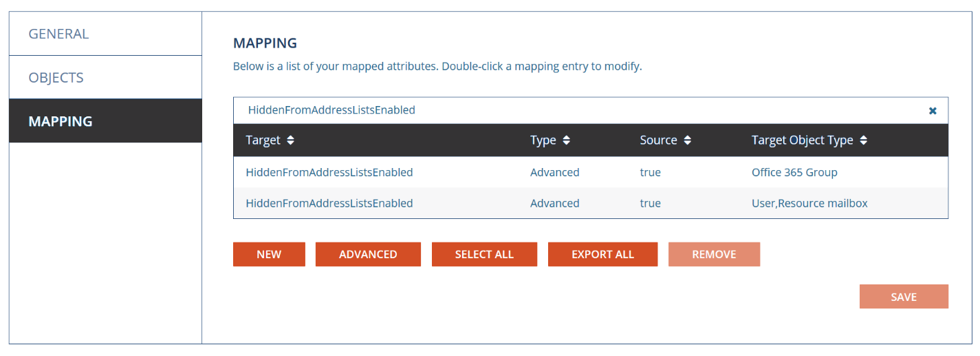
Task: Click Export All button
Action: [602, 254]
